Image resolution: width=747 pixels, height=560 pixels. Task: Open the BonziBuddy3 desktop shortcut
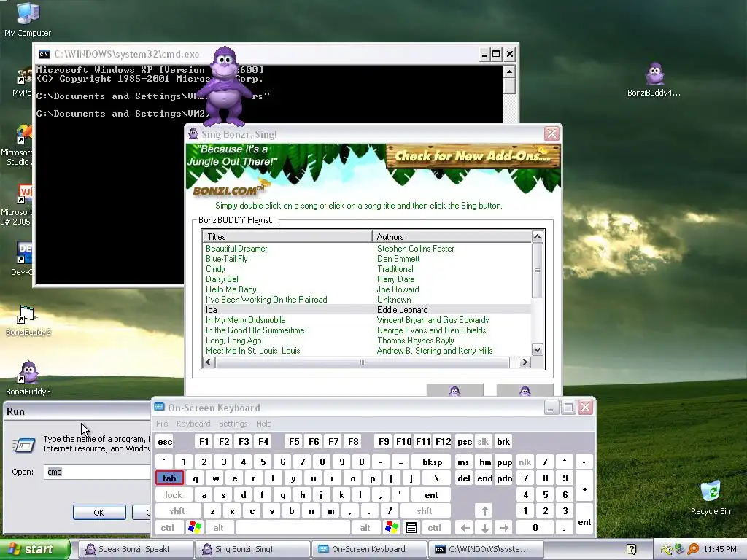(28, 378)
